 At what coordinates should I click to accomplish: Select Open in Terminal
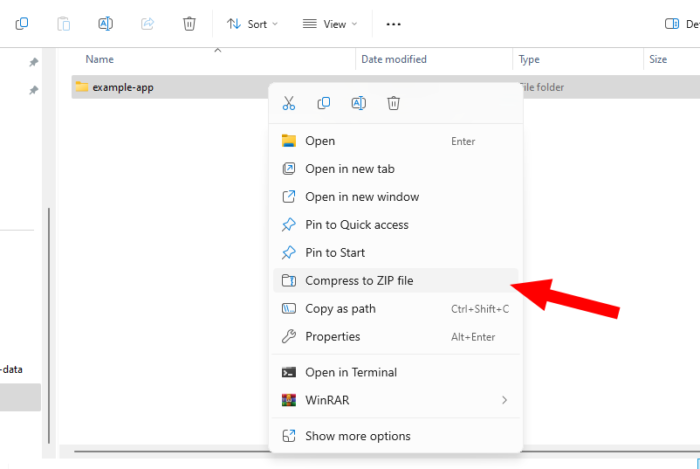[x=396, y=372]
